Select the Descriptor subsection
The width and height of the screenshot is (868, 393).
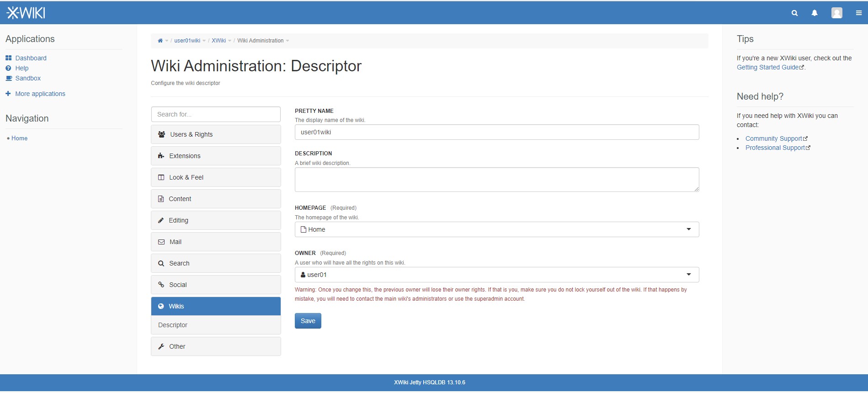click(x=216, y=325)
